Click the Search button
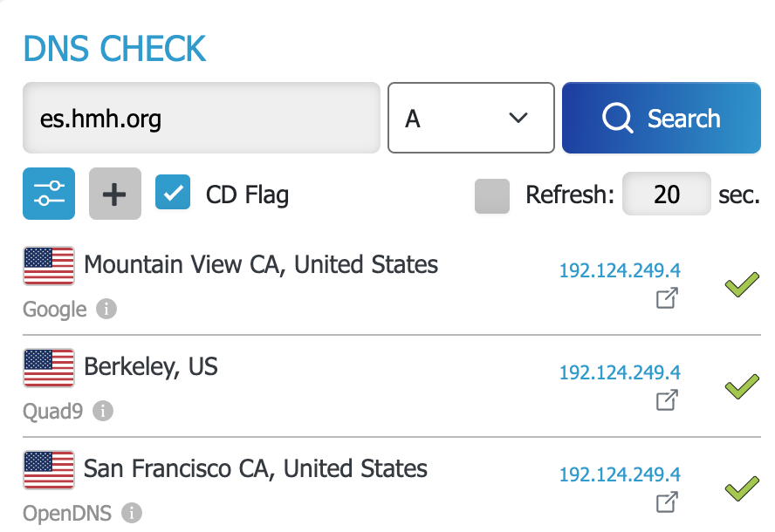Viewport: 775px width, 532px height. (x=662, y=118)
